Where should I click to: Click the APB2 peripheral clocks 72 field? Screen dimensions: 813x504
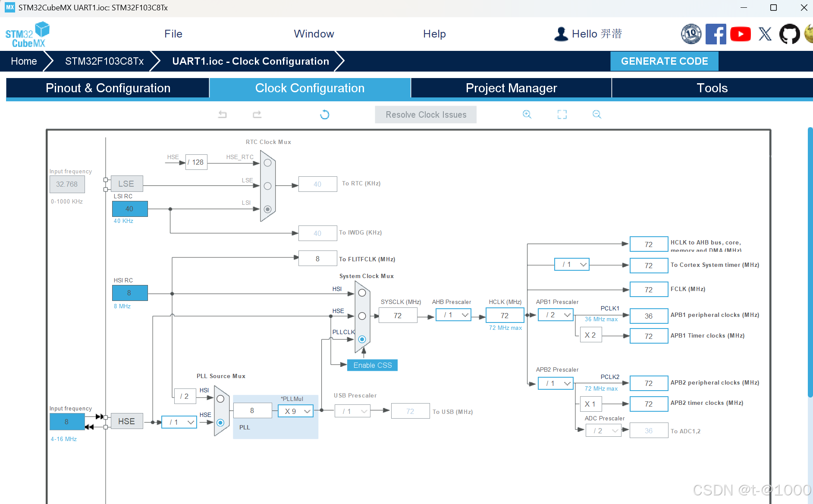pyautogui.click(x=649, y=383)
